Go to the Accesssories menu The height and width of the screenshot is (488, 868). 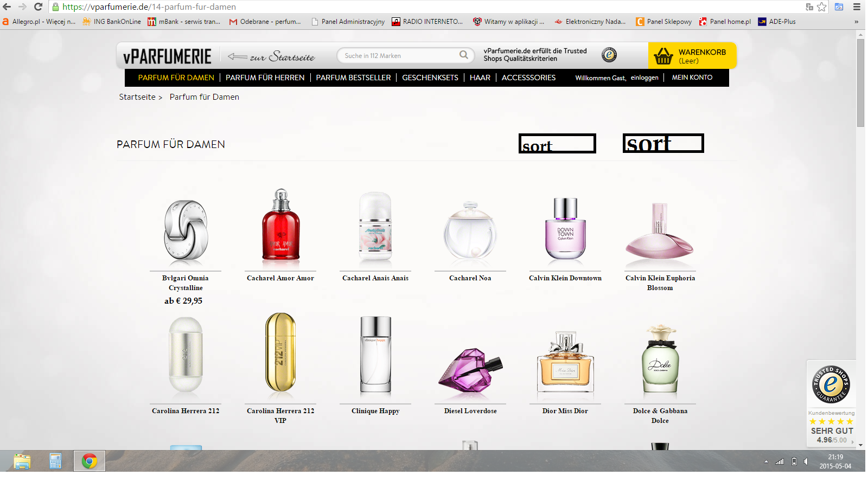[528, 78]
